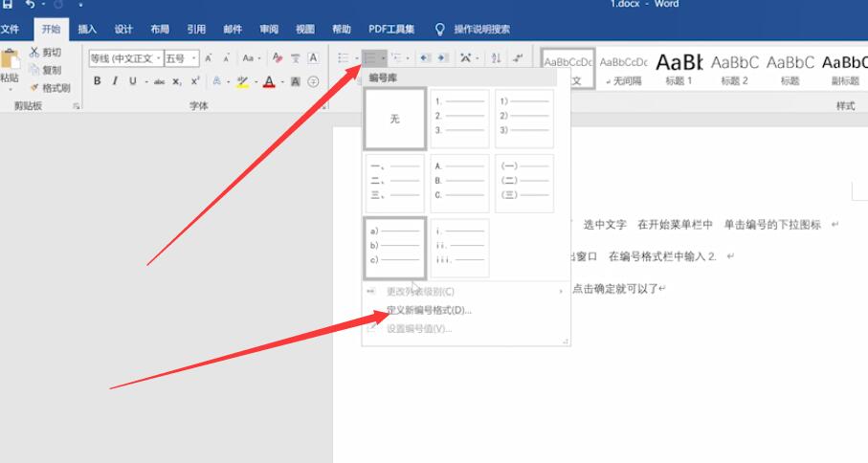Toggle Italic formatting

(115, 81)
